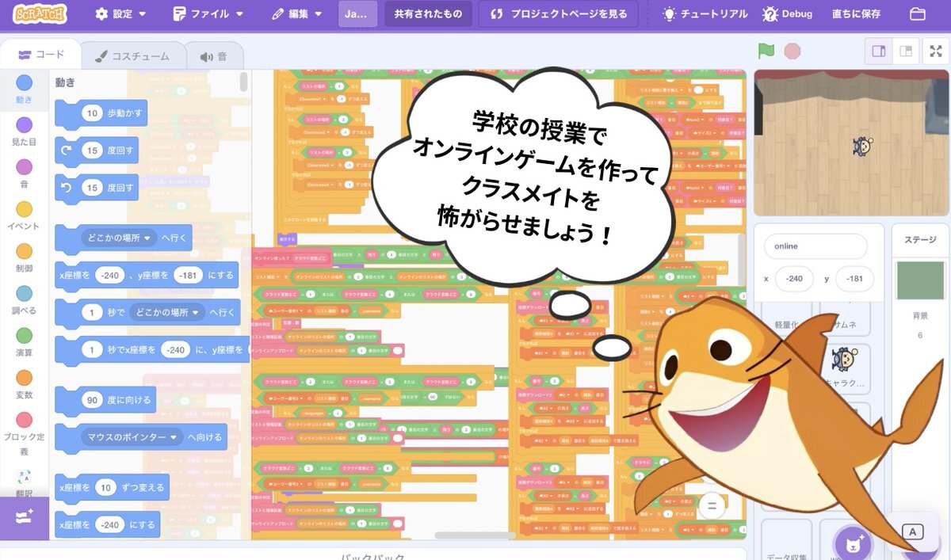This screenshot has width=951, height=560.
Task: Click the sprite x value -240
Action: pos(794,279)
